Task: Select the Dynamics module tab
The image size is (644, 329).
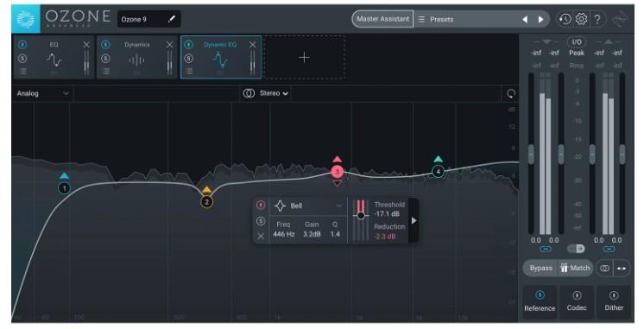Action: pos(137,58)
